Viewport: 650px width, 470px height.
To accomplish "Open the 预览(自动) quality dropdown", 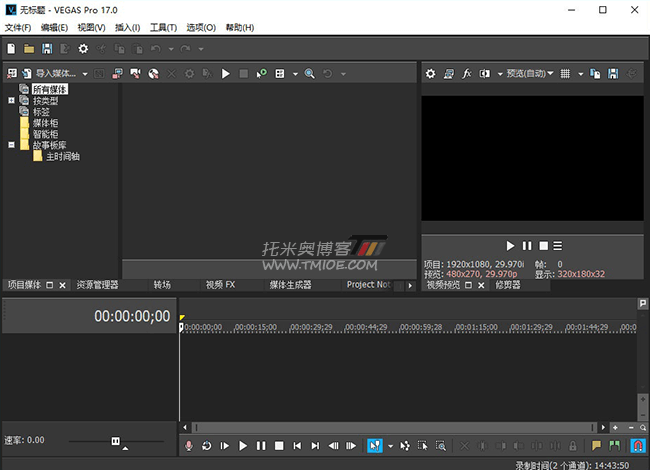I will (530, 74).
